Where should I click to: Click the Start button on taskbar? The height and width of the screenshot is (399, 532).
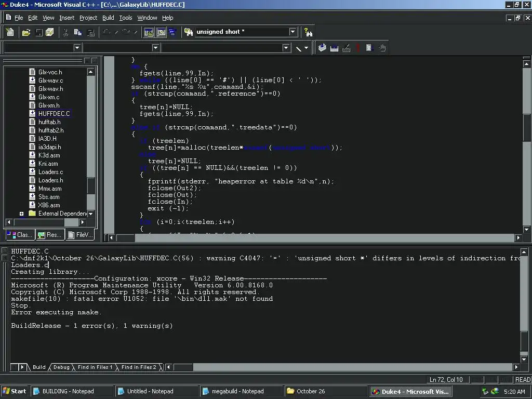[15, 391]
